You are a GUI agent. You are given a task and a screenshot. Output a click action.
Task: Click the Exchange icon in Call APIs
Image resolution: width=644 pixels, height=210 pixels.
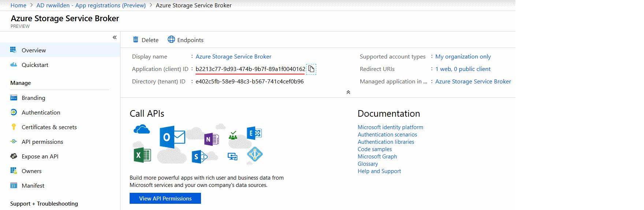254,133
